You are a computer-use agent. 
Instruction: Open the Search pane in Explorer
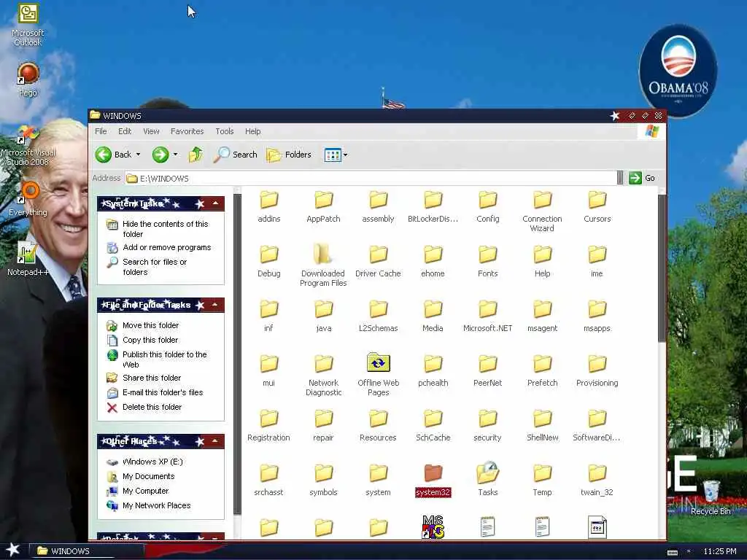[236, 155]
